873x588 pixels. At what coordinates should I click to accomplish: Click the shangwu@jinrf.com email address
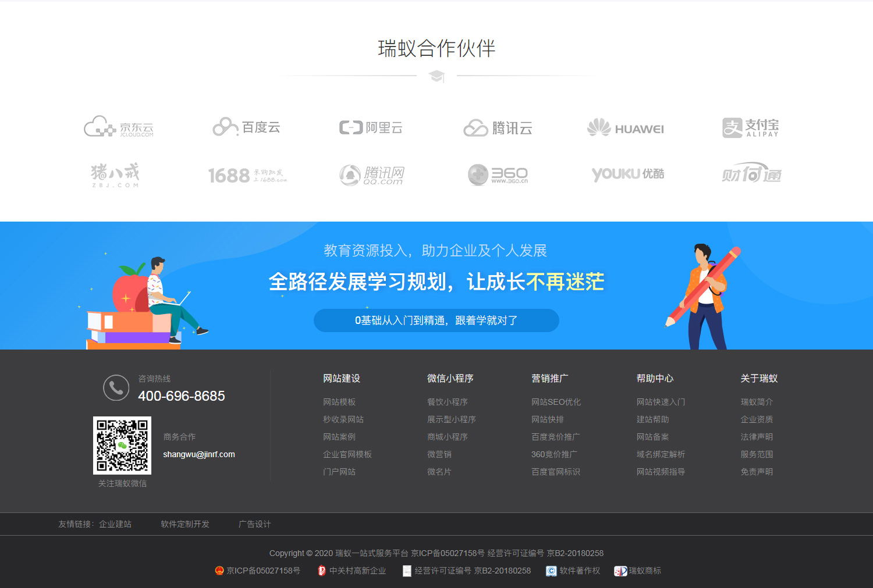pos(199,454)
